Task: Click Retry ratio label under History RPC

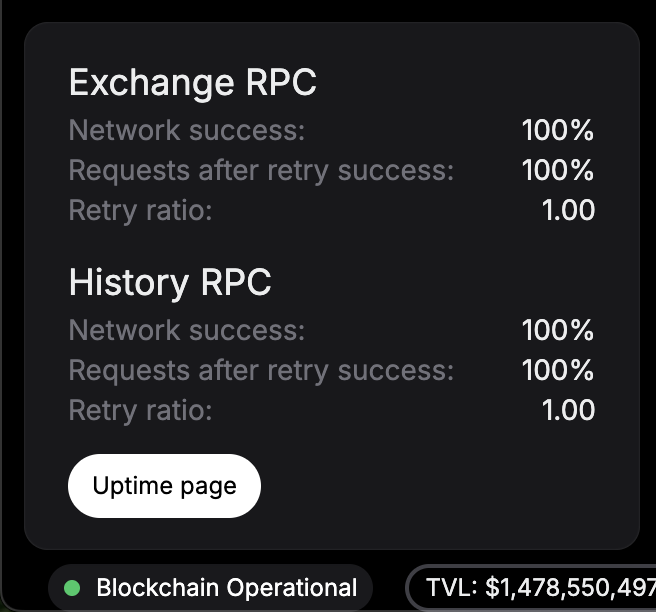Action: [x=140, y=410]
